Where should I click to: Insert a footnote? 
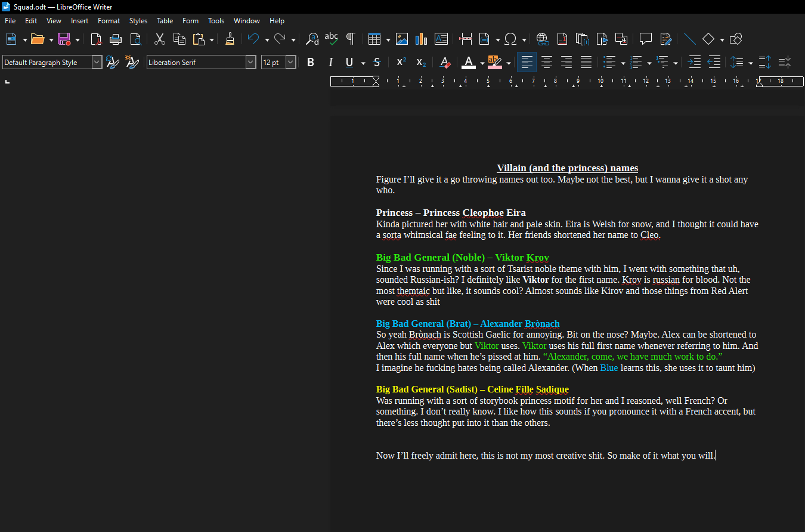pos(562,39)
